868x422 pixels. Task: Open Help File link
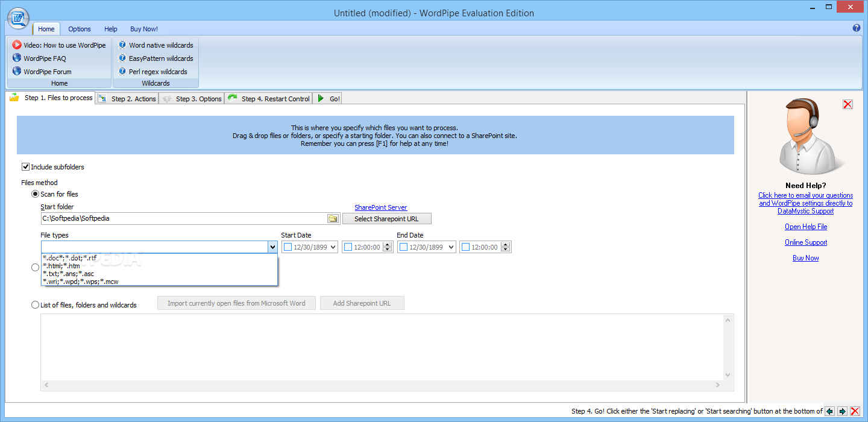click(805, 227)
